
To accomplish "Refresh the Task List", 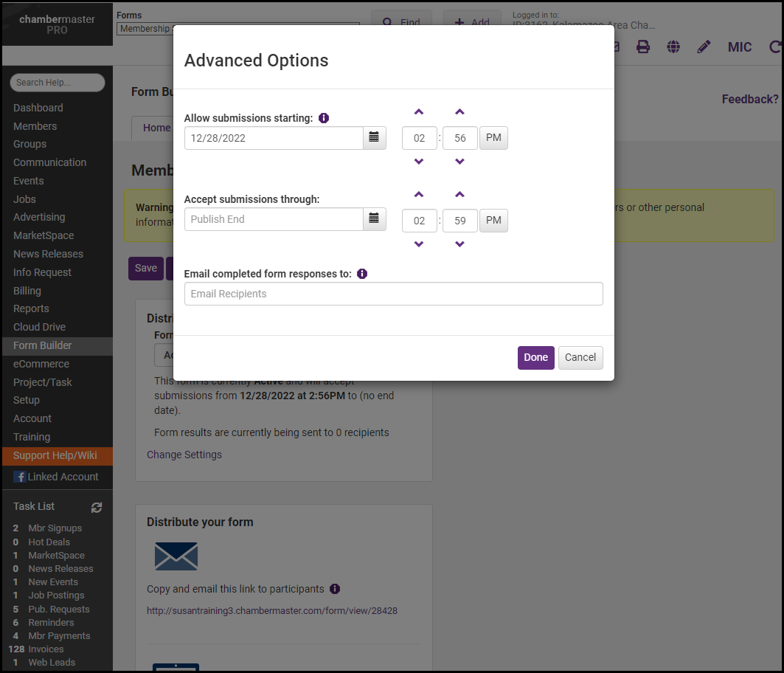I will pyautogui.click(x=97, y=507).
